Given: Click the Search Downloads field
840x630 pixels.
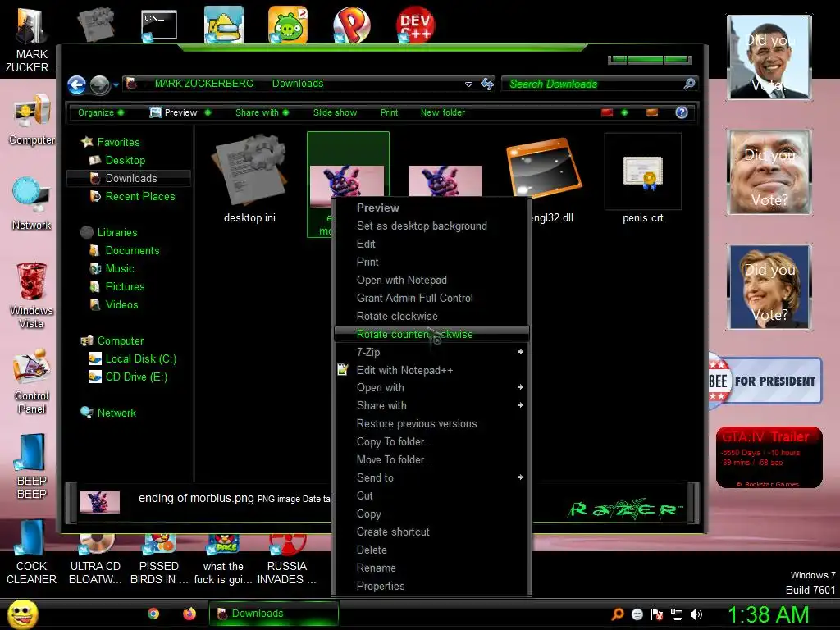Looking at the screenshot, I should click(592, 84).
